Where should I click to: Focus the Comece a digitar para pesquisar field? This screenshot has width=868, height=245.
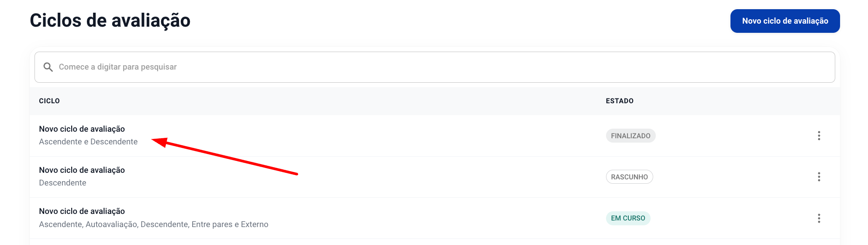tap(435, 67)
